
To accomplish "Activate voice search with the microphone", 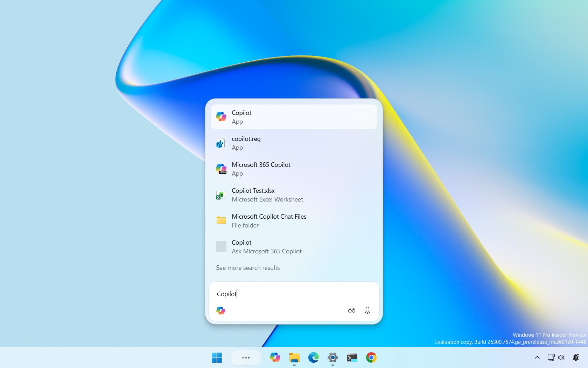I will [x=367, y=310].
